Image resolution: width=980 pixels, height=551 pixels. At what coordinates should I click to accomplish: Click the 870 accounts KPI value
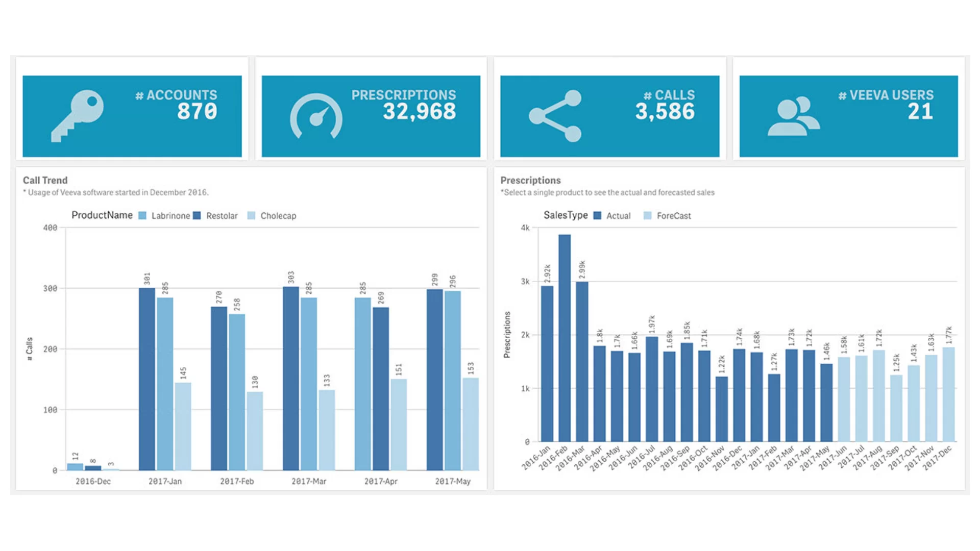(197, 111)
